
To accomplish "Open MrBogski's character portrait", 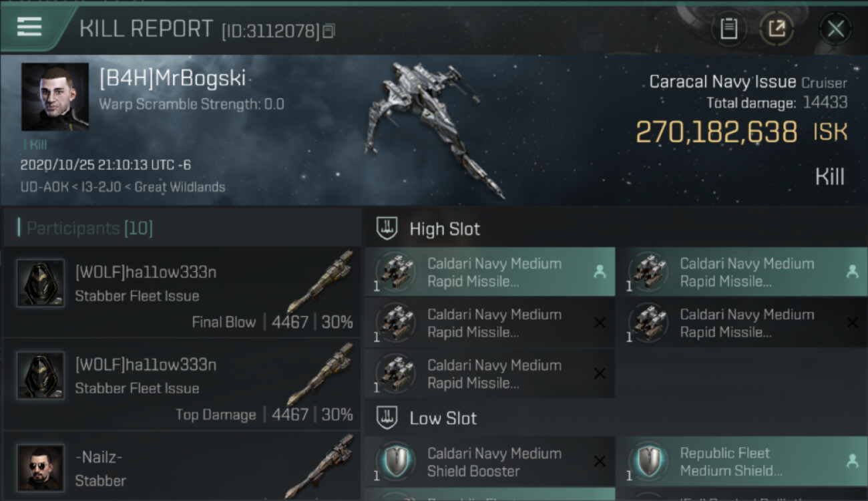I will click(55, 97).
